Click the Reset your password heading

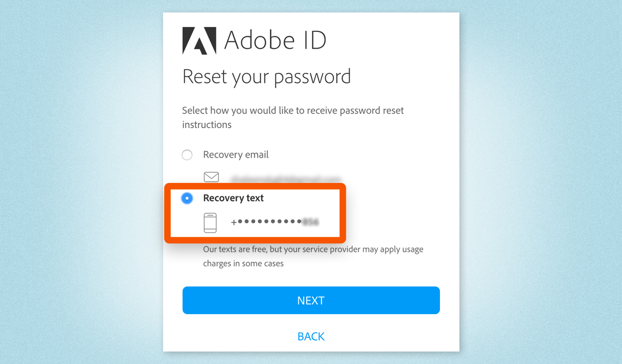click(x=267, y=76)
